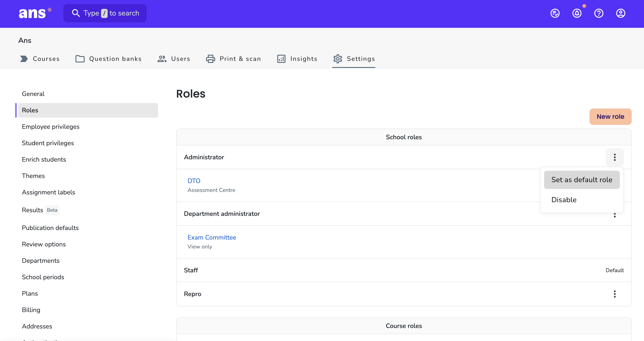This screenshot has width=644, height=341.
Task: Select Roles in settings sidebar
Action: pos(88,110)
